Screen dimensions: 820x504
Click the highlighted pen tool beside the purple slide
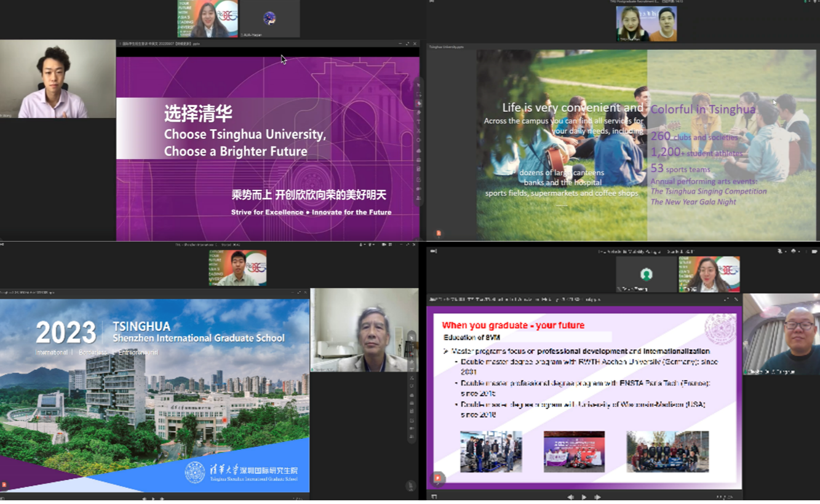418,103
